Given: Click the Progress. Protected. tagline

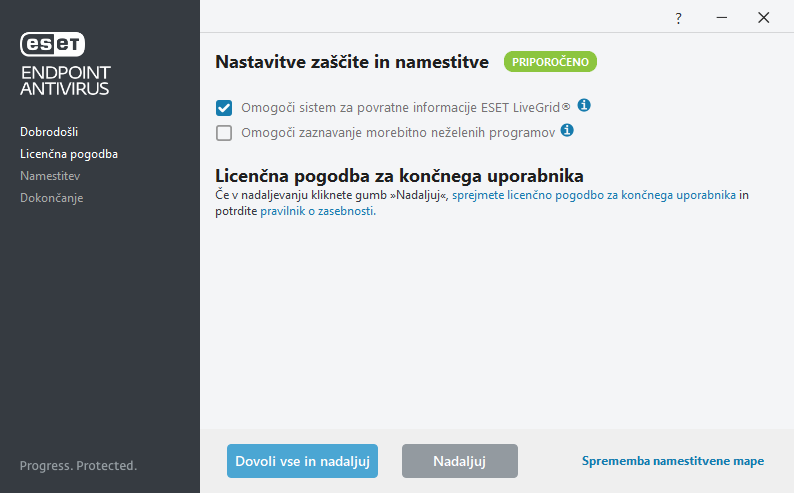Looking at the screenshot, I should click(78, 466).
